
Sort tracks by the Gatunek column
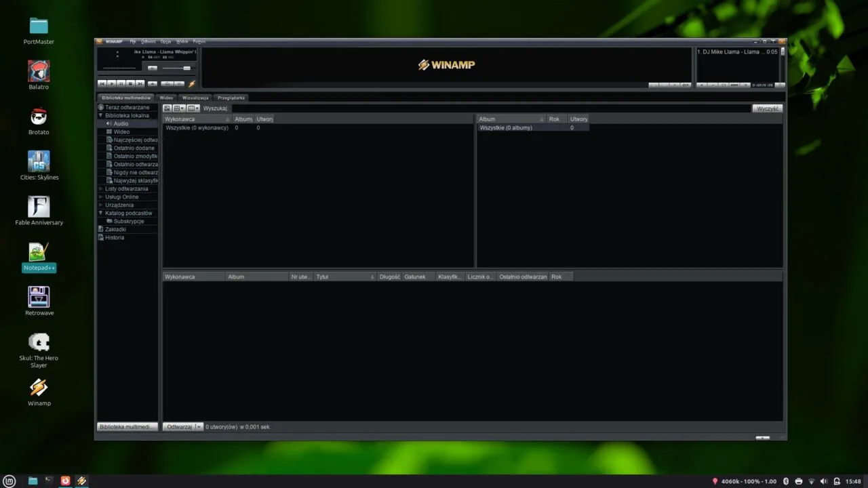[419, 277]
